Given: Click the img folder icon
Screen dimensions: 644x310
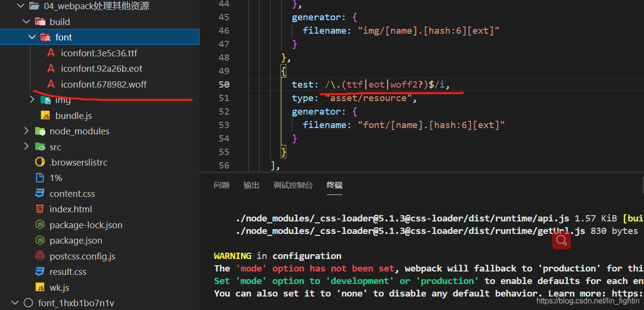Looking at the screenshot, I should [x=46, y=100].
